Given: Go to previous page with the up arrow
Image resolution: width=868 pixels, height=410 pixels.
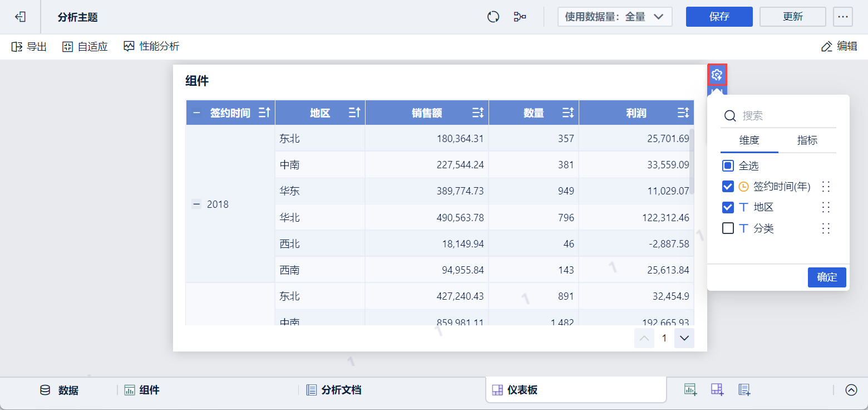Looking at the screenshot, I should pyautogui.click(x=644, y=338).
